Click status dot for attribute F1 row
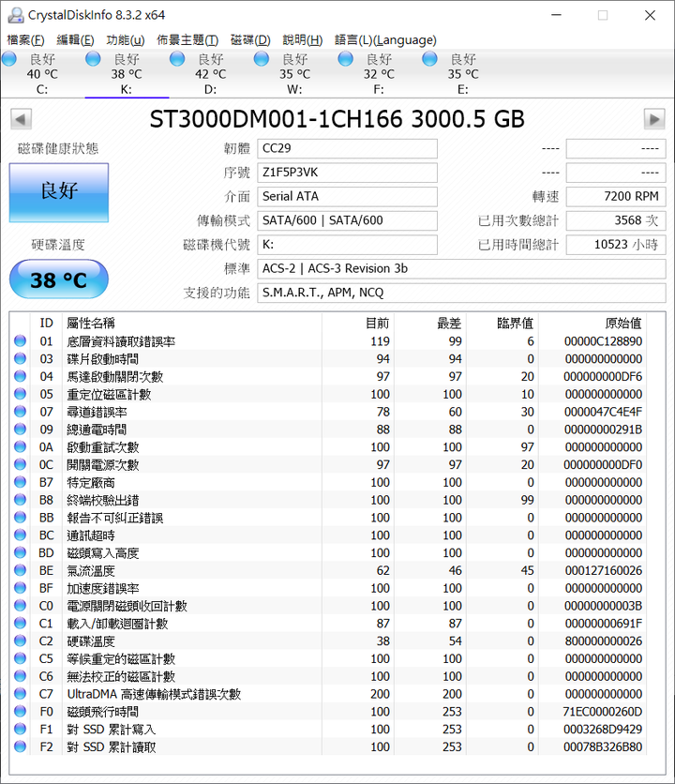The width and height of the screenshot is (675, 784). 20,729
